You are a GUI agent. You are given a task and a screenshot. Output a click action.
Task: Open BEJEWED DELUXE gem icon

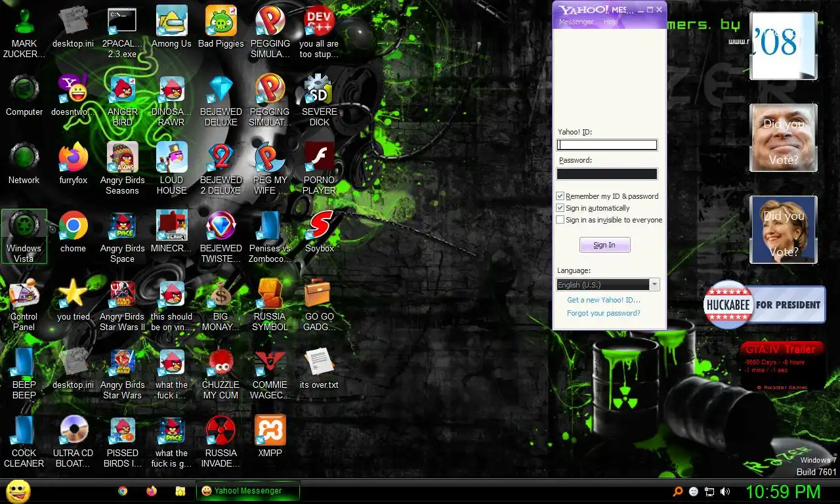pyautogui.click(x=221, y=101)
